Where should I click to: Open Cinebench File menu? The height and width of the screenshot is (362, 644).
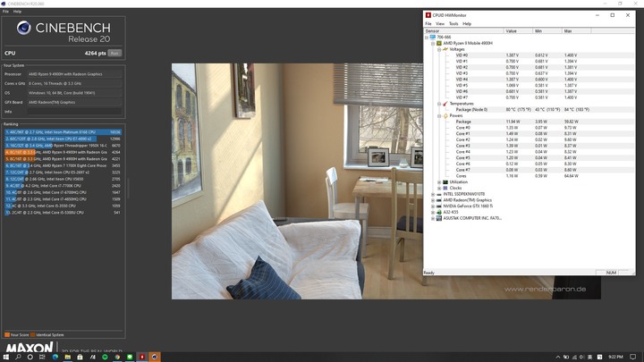tap(5, 12)
